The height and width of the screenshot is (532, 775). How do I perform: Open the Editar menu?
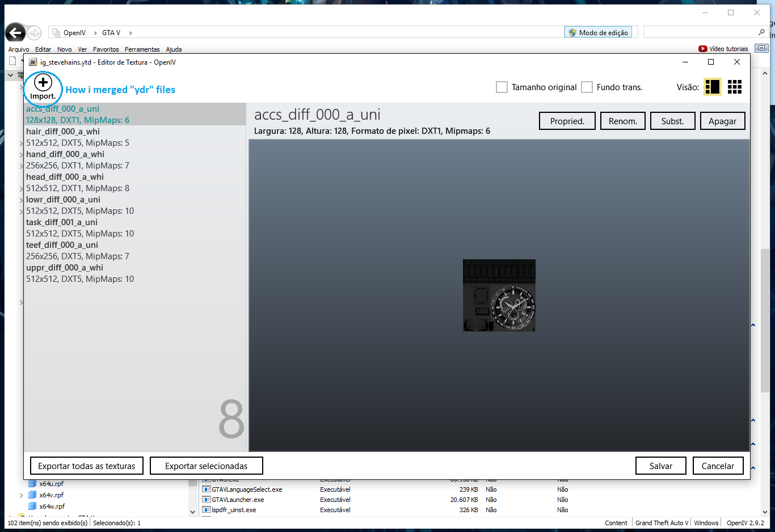(x=43, y=49)
